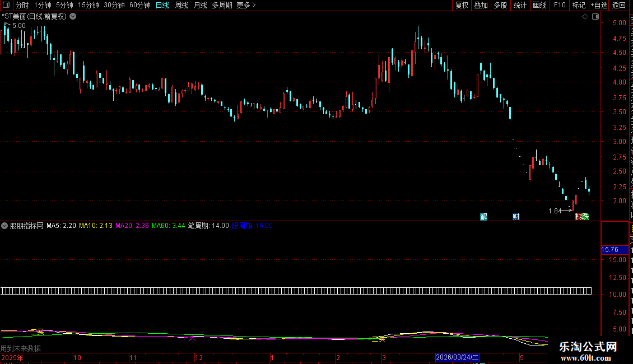
Task: Click month 10 on time axis
Action: click(x=77, y=357)
